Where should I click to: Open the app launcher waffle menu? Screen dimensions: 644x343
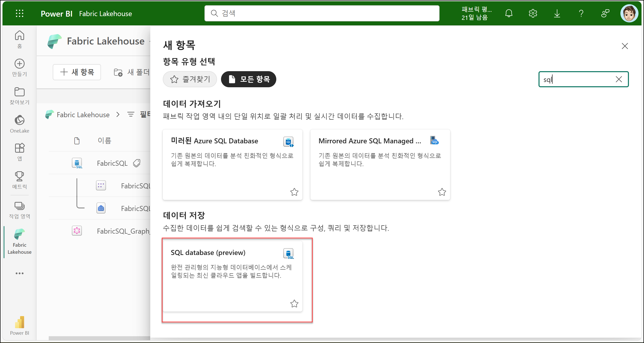pyautogui.click(x=20, y=13)
